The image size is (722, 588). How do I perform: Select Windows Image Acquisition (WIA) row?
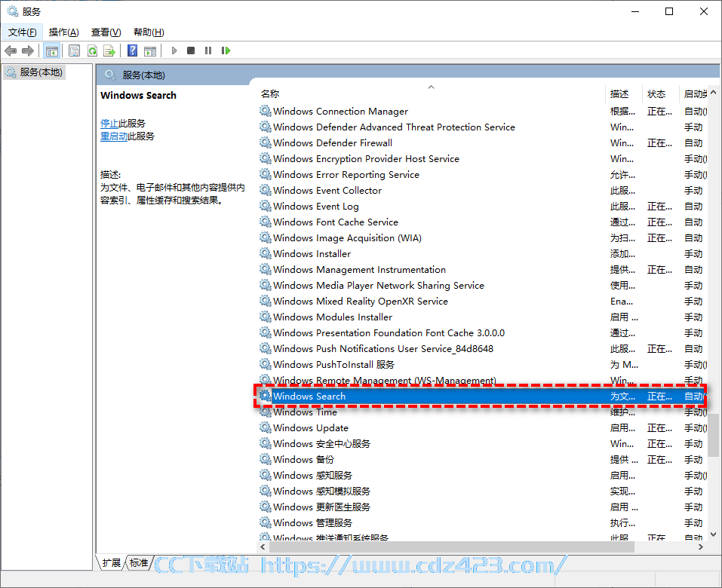click(482, 238)
